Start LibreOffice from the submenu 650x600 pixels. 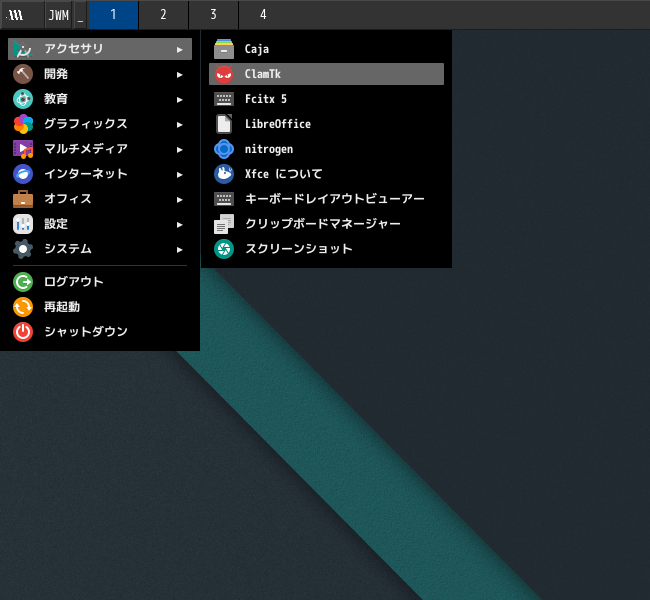pyautogui.click(x=326, y=124)
